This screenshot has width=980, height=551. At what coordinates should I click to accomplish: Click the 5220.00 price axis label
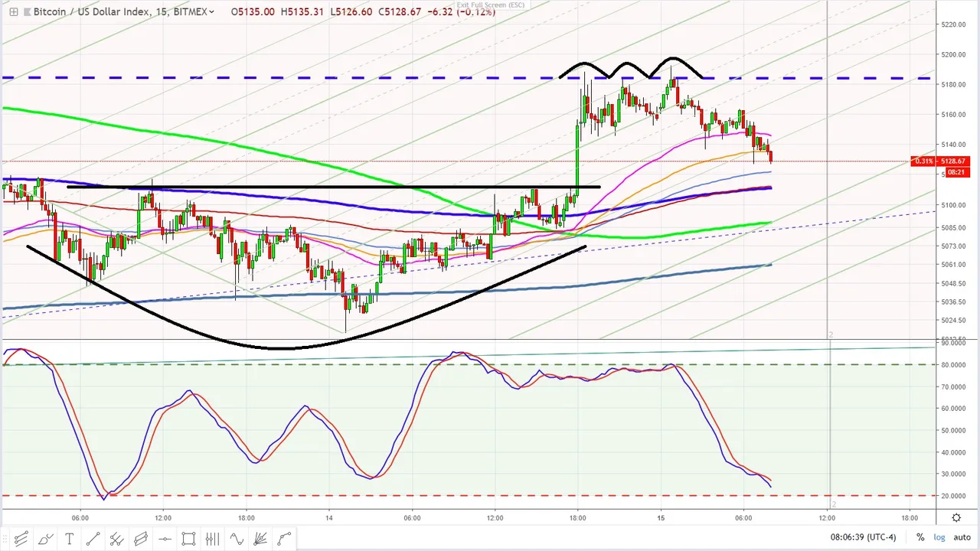pos(954,24)
